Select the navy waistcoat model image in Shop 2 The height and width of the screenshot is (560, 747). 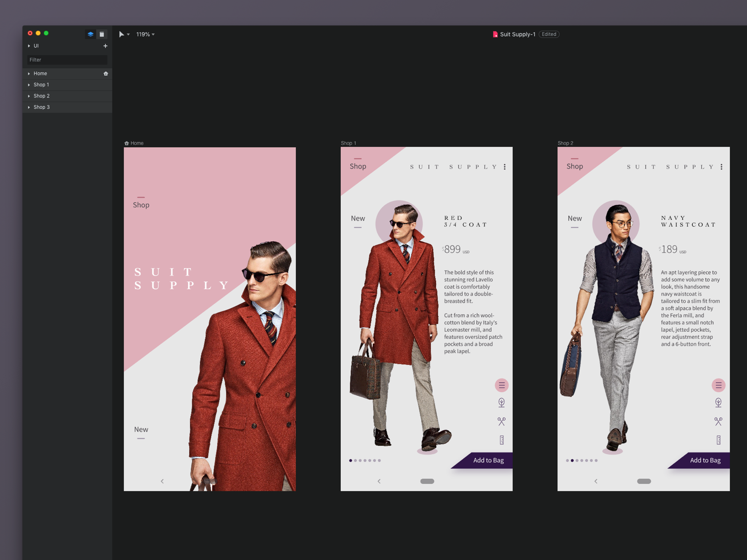[607, 327]
